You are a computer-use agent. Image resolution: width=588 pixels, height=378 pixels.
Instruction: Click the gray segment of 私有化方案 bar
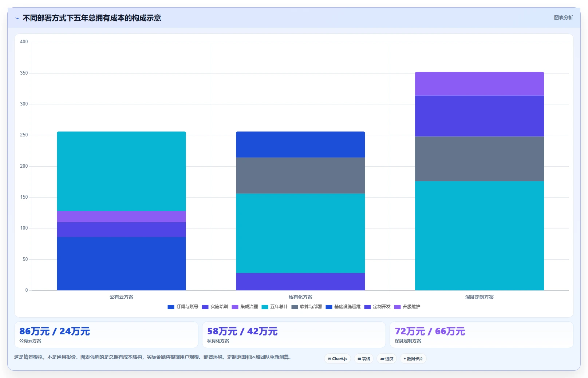pos(300,176)
